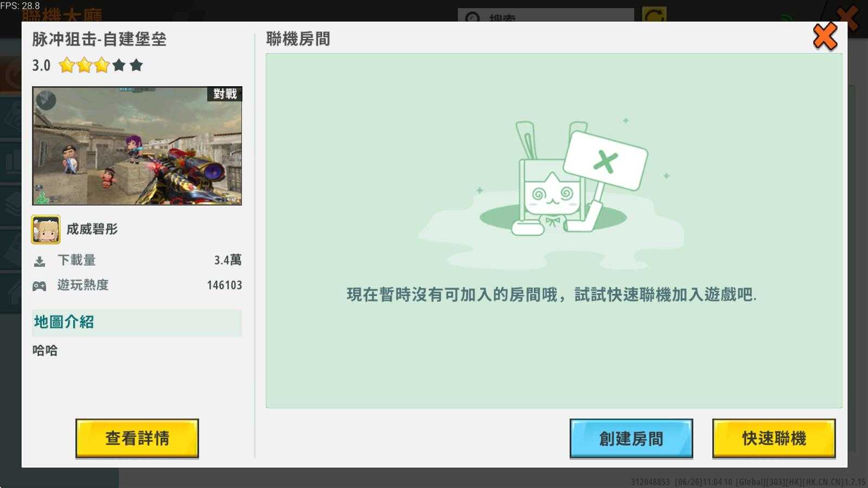Click the gamepad play heat icon

(x=40, y=286)
